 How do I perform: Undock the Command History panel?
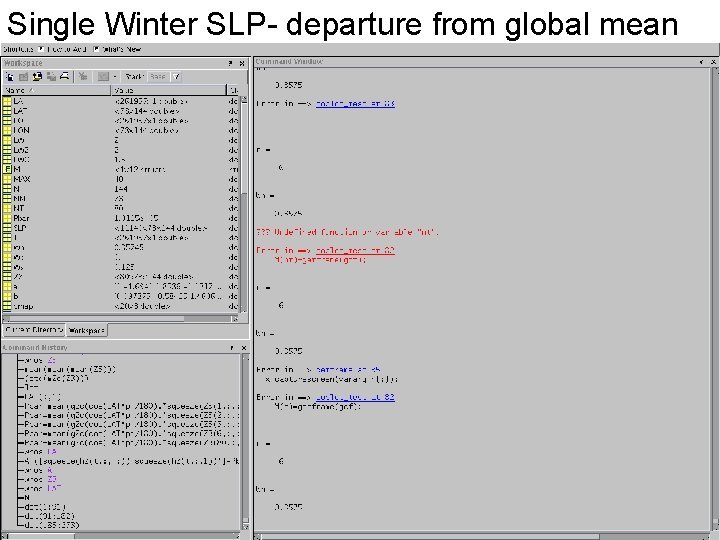pos(232,348)
